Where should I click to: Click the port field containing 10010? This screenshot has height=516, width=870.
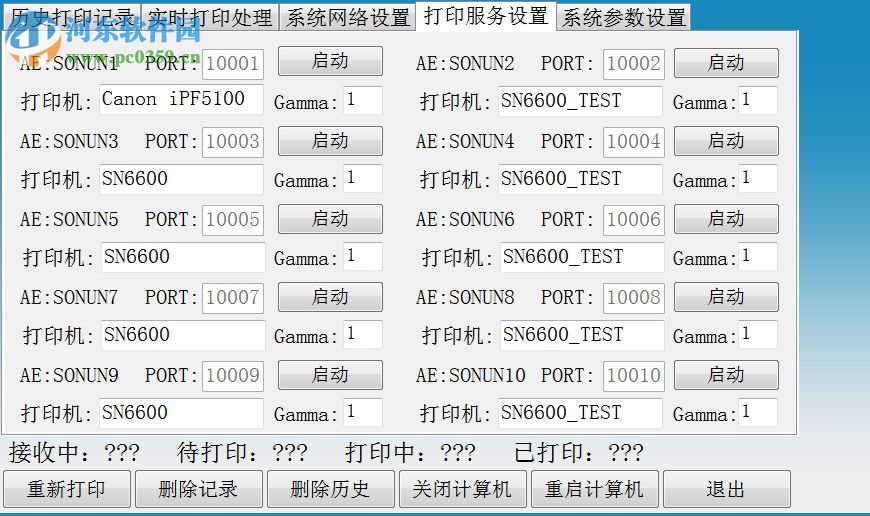click(634, 376)
